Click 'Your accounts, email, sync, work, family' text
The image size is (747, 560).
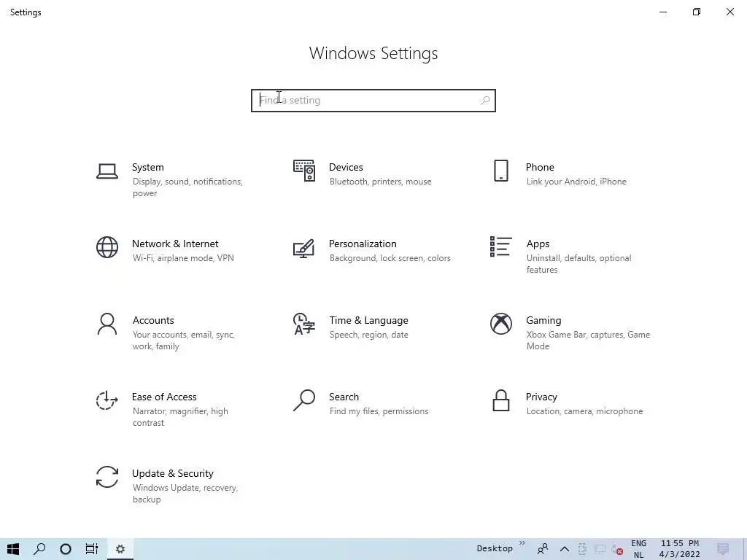183,341
